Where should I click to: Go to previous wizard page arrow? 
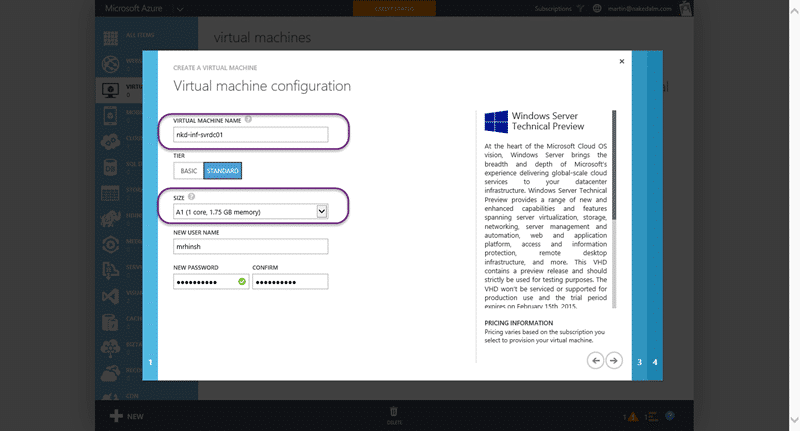click(595, 361)
